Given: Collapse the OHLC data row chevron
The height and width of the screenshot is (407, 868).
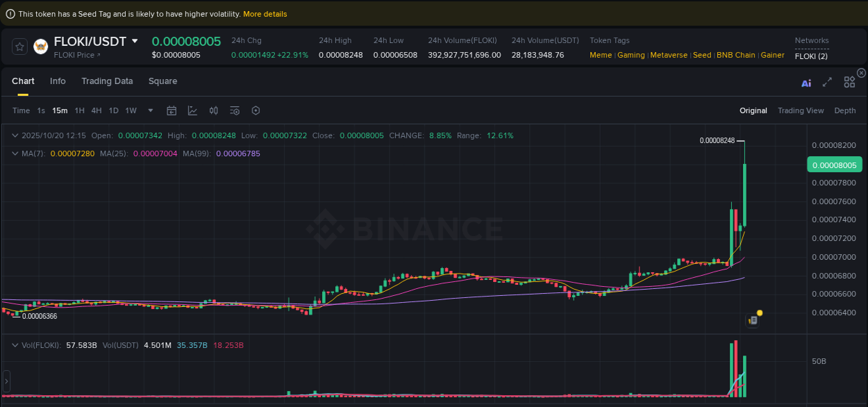Looking at the screenshot, I should tap(15, 135).
